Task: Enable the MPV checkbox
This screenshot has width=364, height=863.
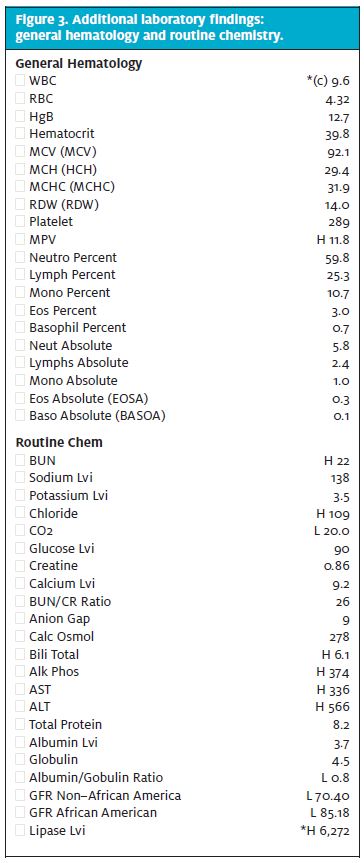Action: (20, 239)
